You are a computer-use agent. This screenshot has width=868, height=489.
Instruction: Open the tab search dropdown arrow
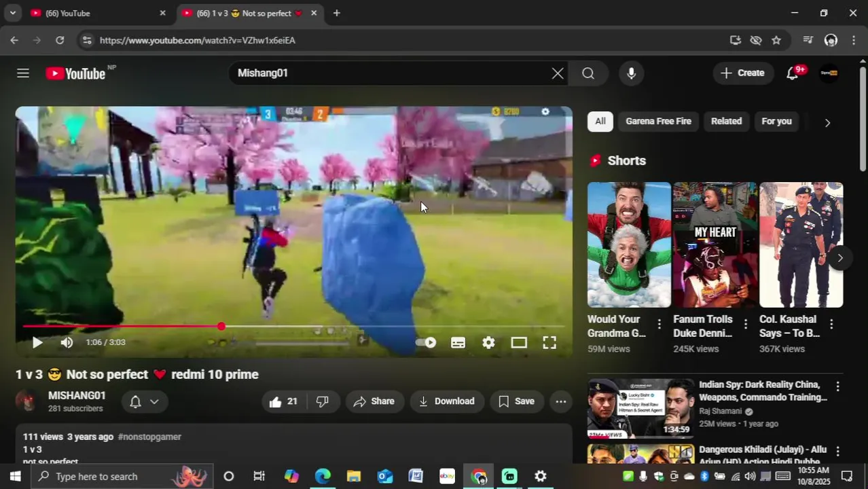(x=12, y=13)
